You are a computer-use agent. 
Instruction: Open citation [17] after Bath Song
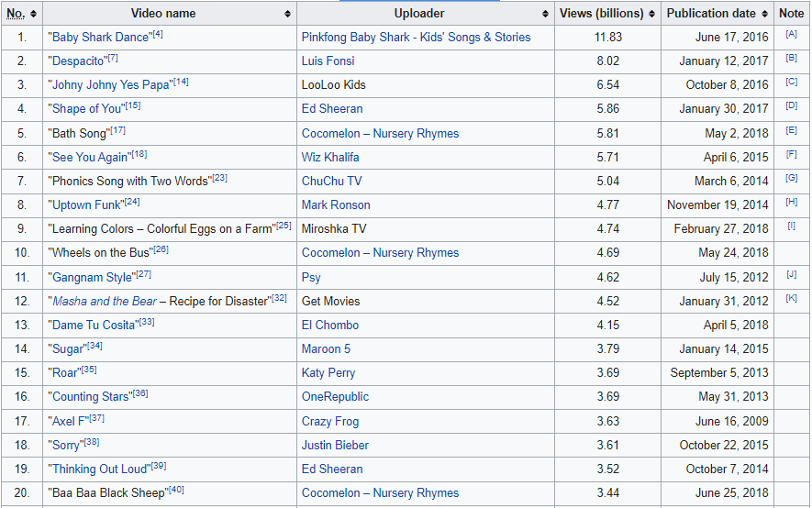point(117,130)
